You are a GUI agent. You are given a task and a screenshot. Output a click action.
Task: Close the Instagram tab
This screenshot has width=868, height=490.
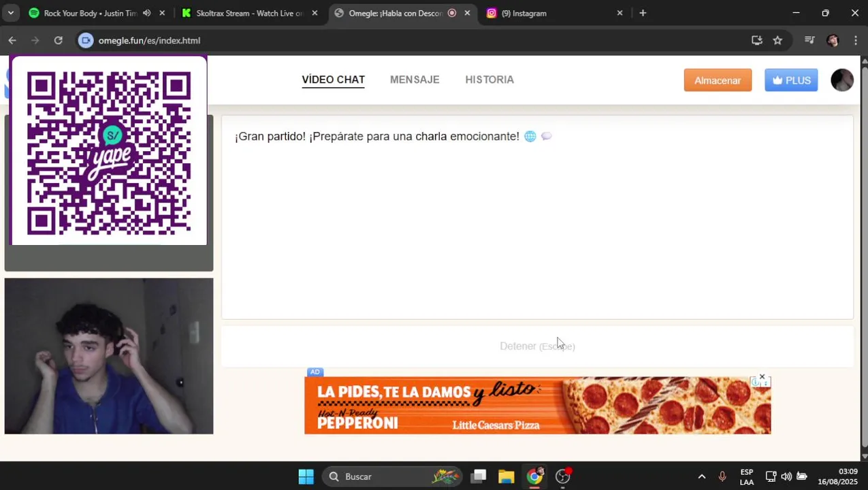click(x=620, y=13)
